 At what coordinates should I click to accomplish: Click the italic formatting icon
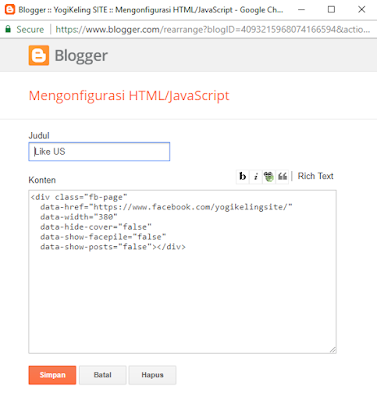[256, 176]
